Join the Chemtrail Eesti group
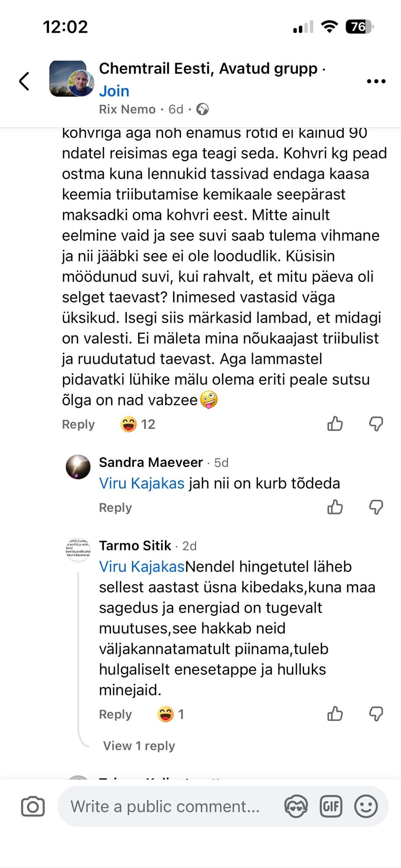The height and width of the screenshot is (868, 401). coord(114,91)
